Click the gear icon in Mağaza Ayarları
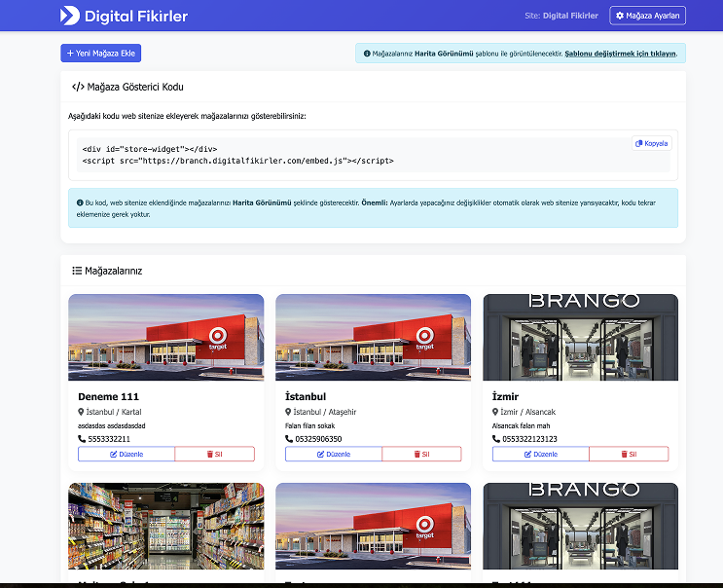Screen dimensions: 723x588 tap(620, 16)
